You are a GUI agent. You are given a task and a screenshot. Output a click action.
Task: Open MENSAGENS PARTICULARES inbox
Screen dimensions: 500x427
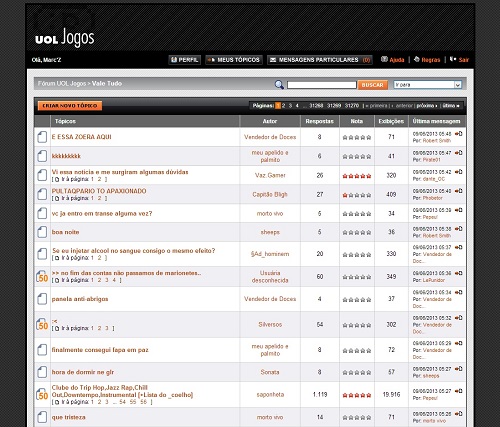coord(320,60)
